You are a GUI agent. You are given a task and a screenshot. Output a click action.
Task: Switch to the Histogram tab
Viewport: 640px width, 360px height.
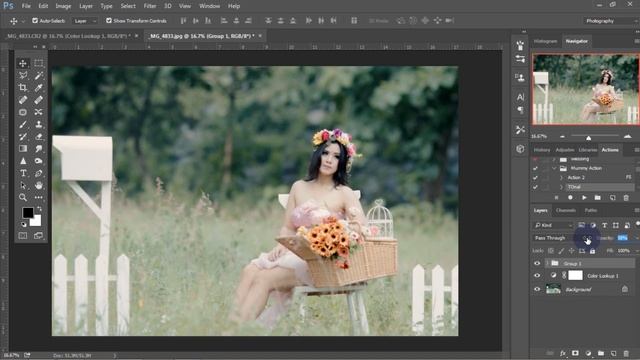[545, 41]
